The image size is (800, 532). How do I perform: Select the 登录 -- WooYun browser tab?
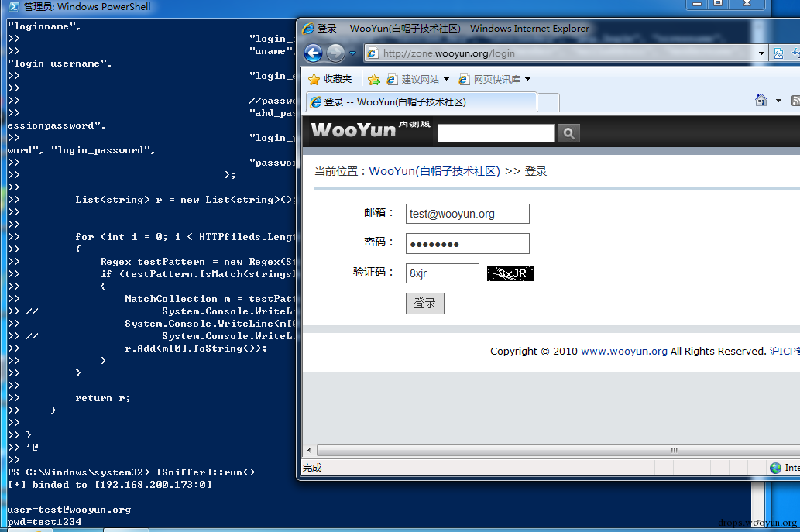point(421,102)
